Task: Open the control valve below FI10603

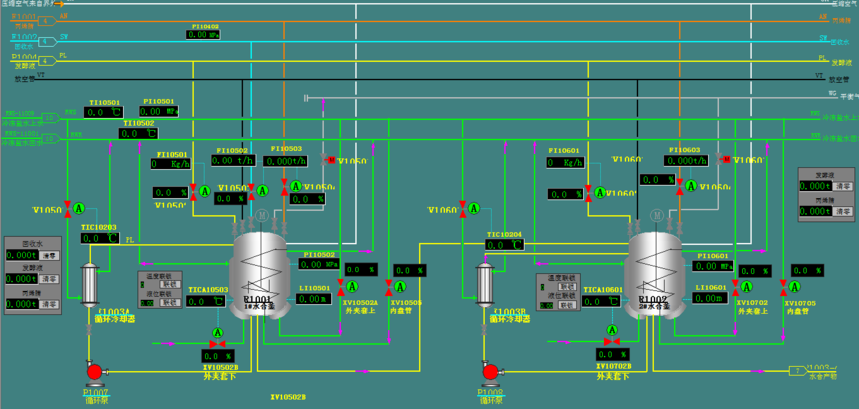Action: click(680, 187)
